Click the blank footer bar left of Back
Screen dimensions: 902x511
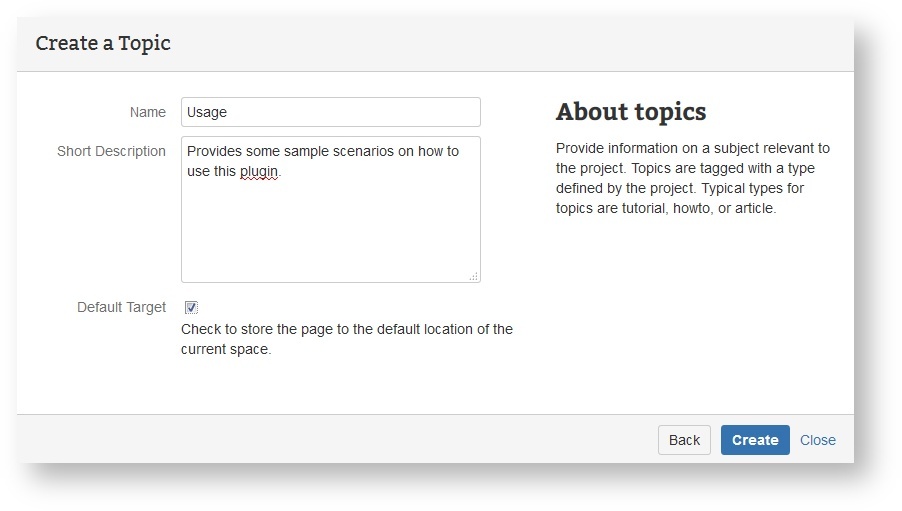[x=330, y=440]
